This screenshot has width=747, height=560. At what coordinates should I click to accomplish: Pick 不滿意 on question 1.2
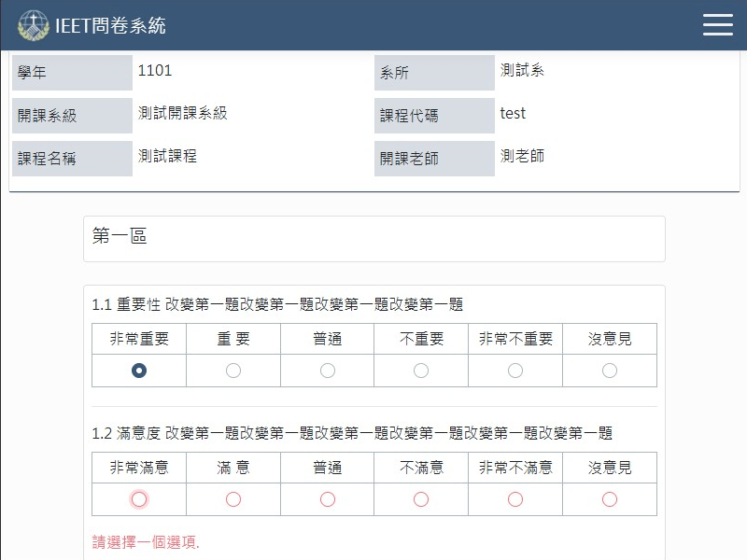(421, 498)
